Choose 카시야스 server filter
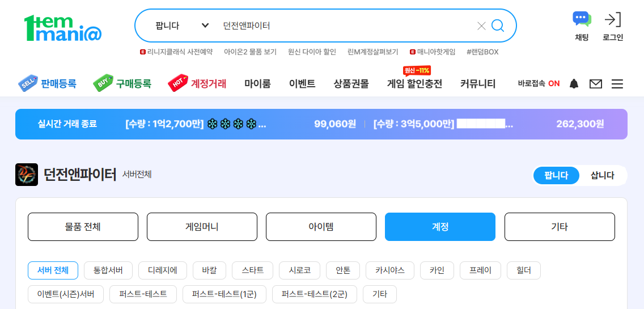 (x=390, y=270)
